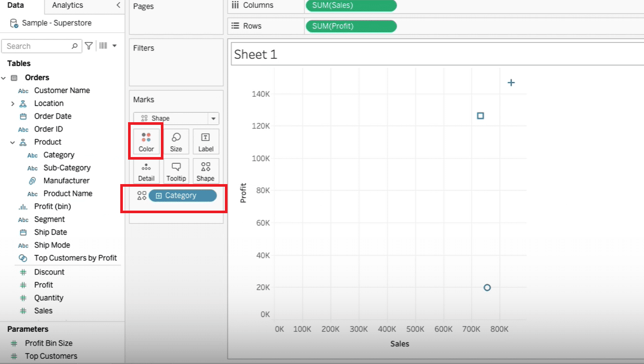
Task: Switch to the Data tab
Action: (16, 5)
